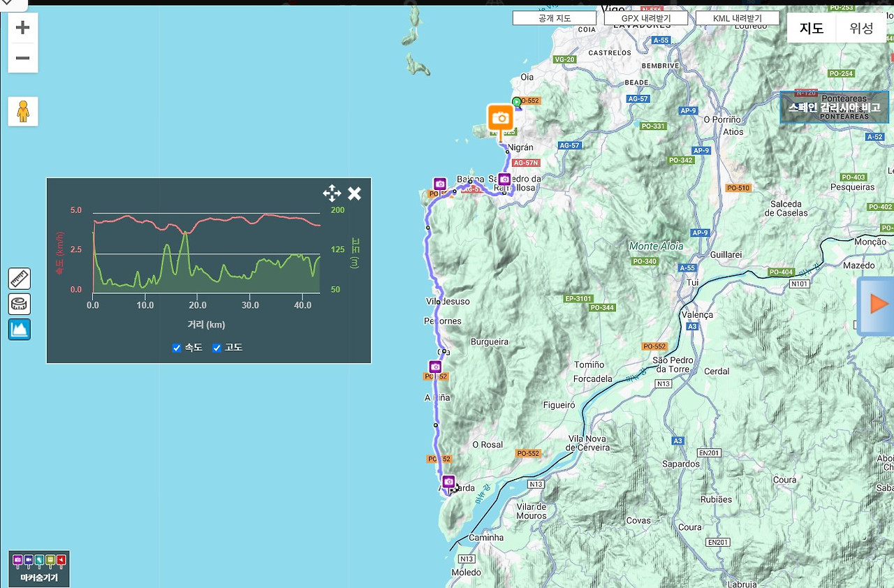The height and width of the screenshot is (588, 894).
Task: Click the Rubiães place label
Action: 716,499
